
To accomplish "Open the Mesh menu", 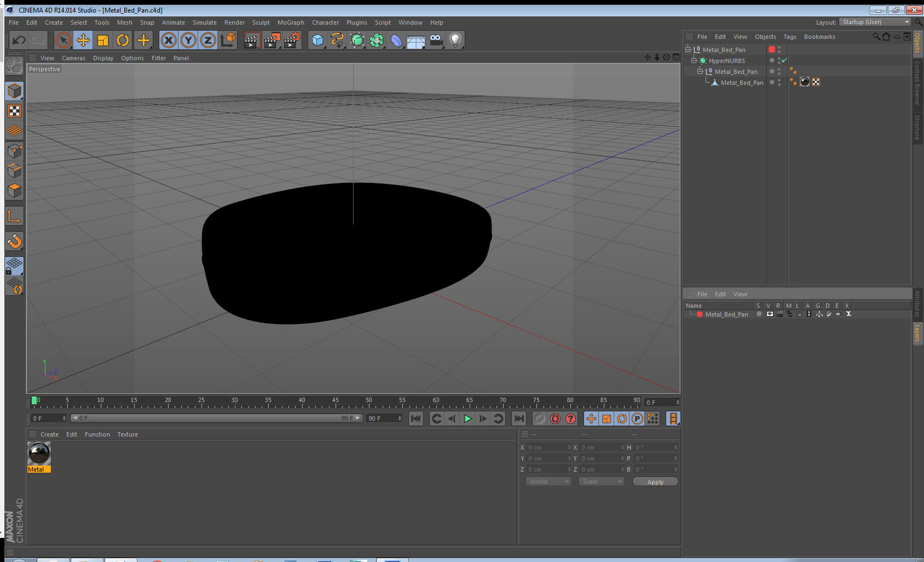I will click(x=125, y=22).
